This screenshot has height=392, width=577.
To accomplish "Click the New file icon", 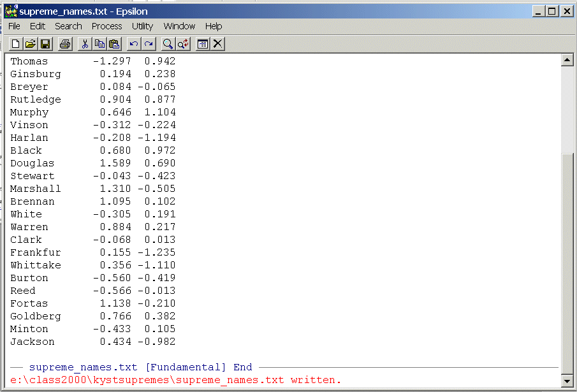I will [15, 44].
